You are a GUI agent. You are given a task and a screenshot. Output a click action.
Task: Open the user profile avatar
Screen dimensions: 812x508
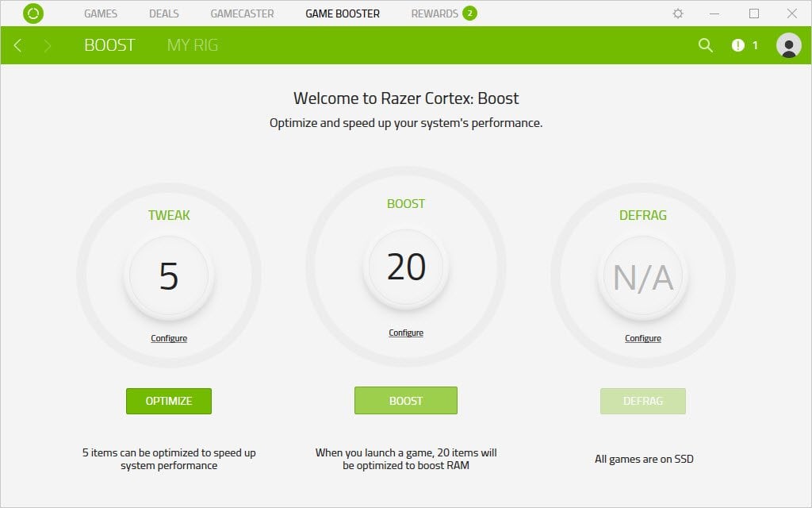(x=788, y=45)
